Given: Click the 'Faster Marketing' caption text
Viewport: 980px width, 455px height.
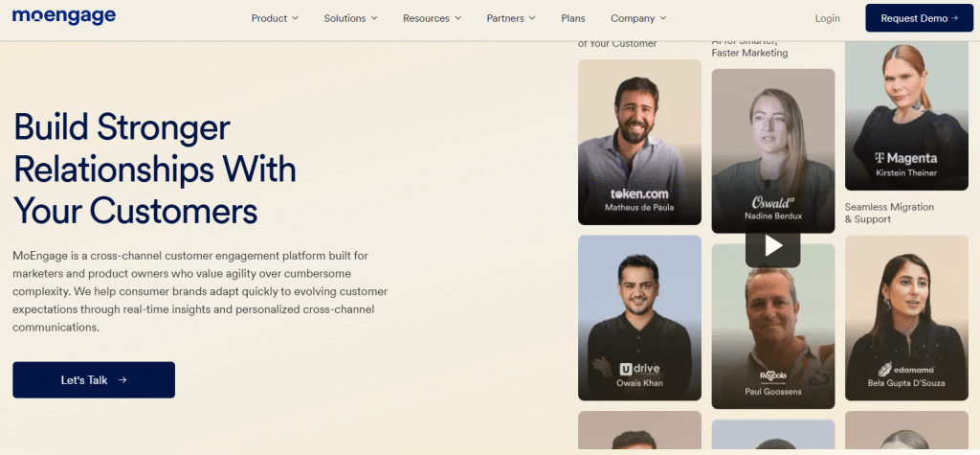Looking at the screenshot, I should point(749,54).
